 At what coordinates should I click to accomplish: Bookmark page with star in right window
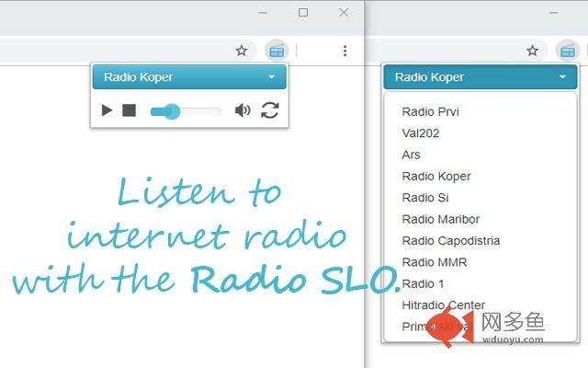click(x=533, y=51)
